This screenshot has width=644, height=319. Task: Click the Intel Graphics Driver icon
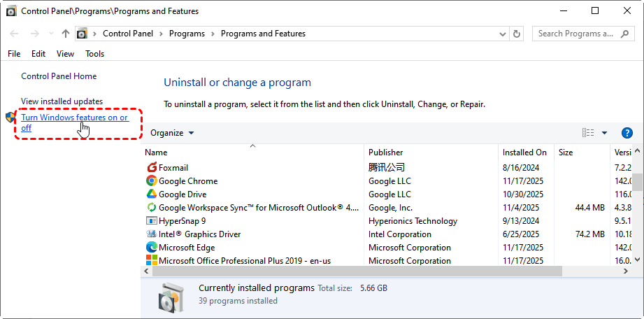point(152,234)
